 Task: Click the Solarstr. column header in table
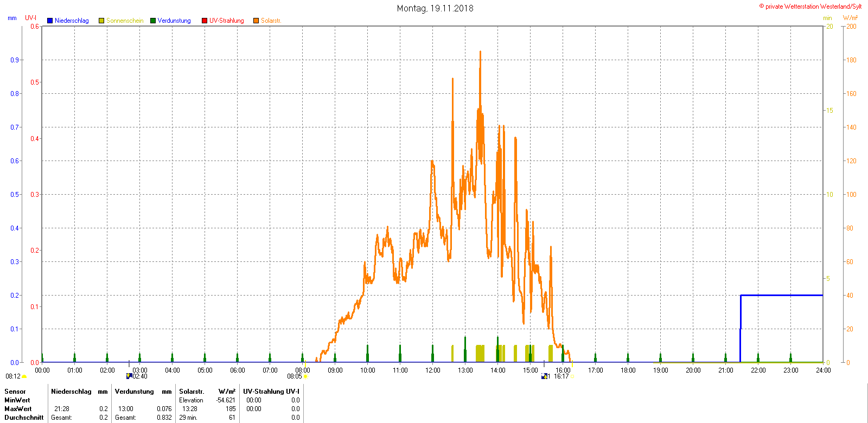pos(192,392)
